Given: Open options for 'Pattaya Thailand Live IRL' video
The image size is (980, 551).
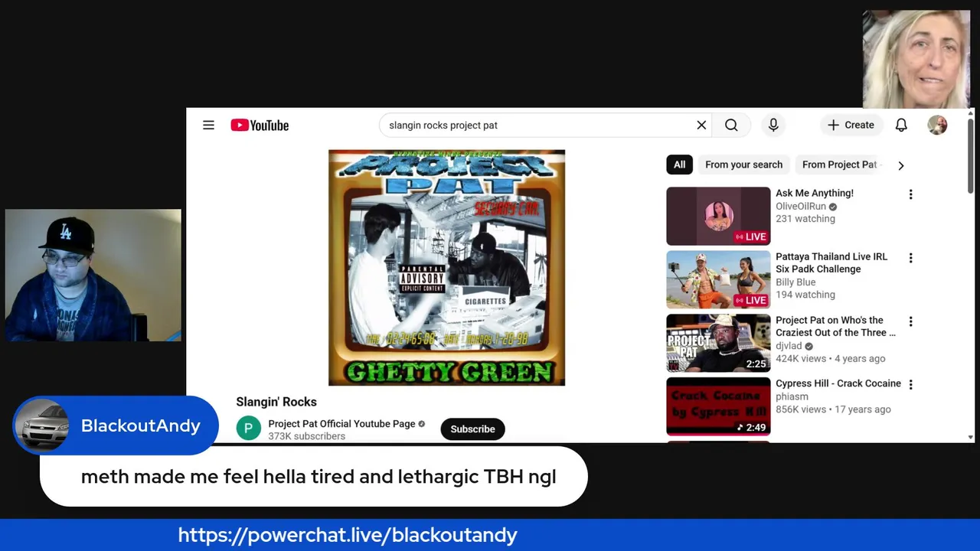Looking at the screenshot, I should [x=910, y=258].
